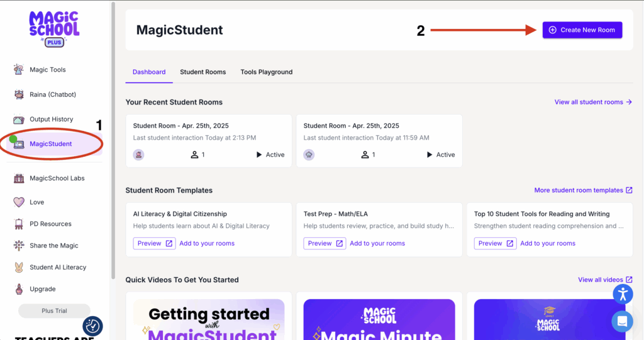Click the Plus Trial pill button

54,311
